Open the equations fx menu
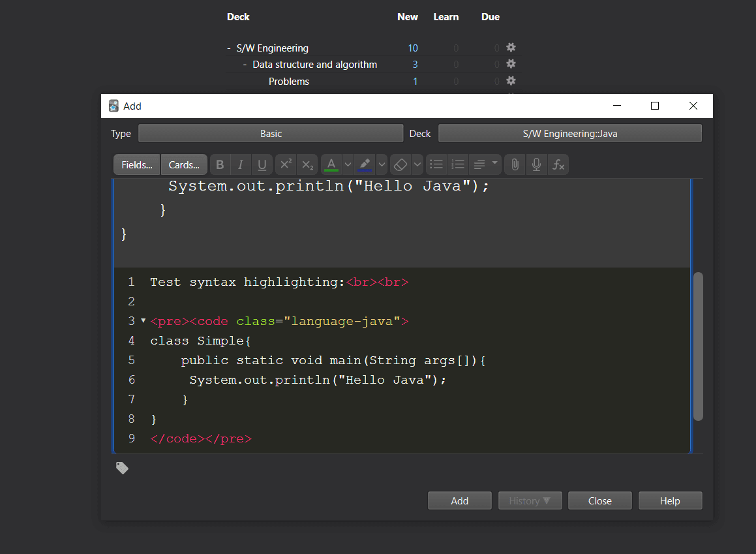The width and height of the screenshot is (756, 554). pyautogui.click(x=558, y=165)
